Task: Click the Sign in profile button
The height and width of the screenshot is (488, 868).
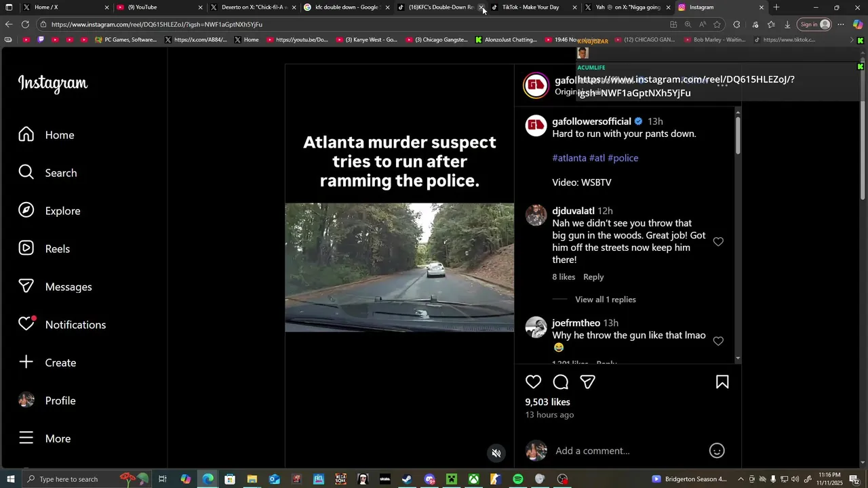Action: pos(814,24)
